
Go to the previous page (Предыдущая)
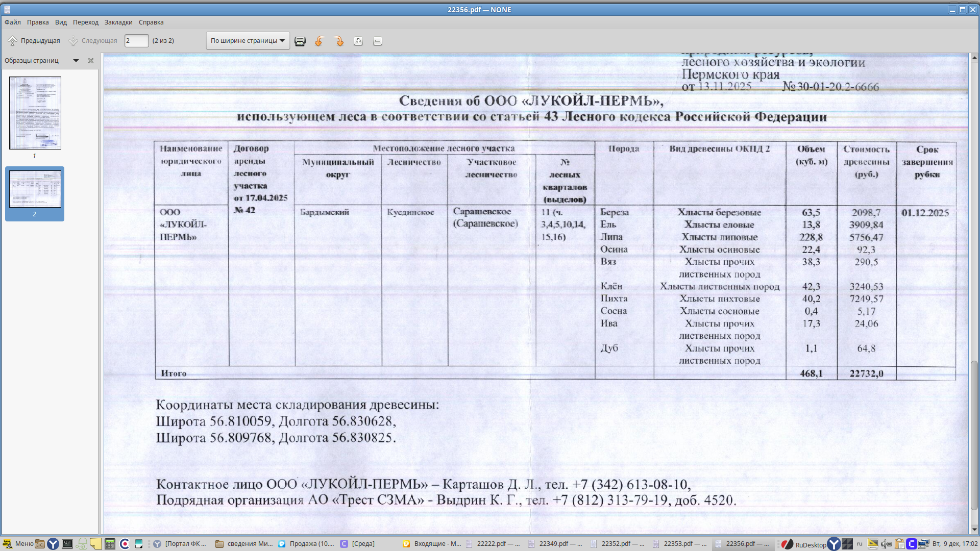pyautogui.click(x=34, y=41)
